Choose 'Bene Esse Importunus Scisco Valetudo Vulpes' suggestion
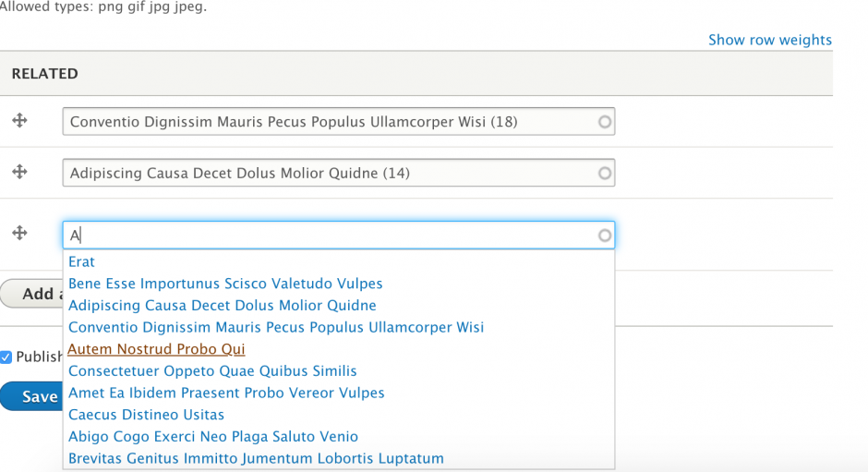Image resolution: width=868 pixels, height=472 pixels. (x=225, y=284)
